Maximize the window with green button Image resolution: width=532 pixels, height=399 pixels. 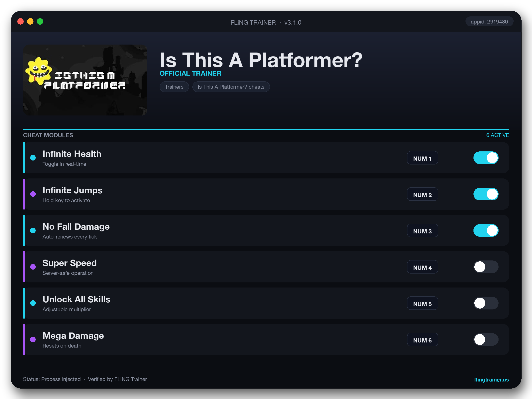[40, 22]
